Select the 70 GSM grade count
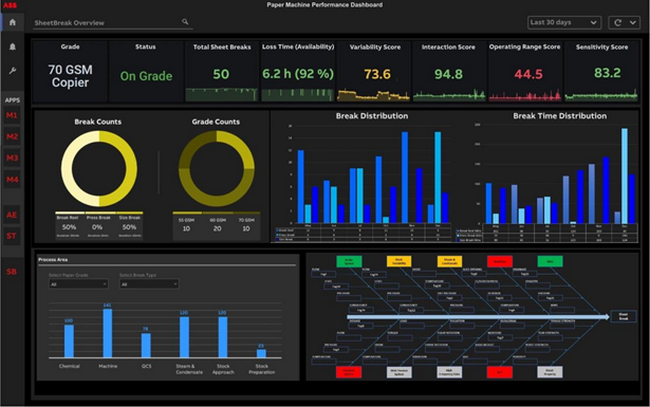Screen dimensions: 650x407 tap(246, 225)
